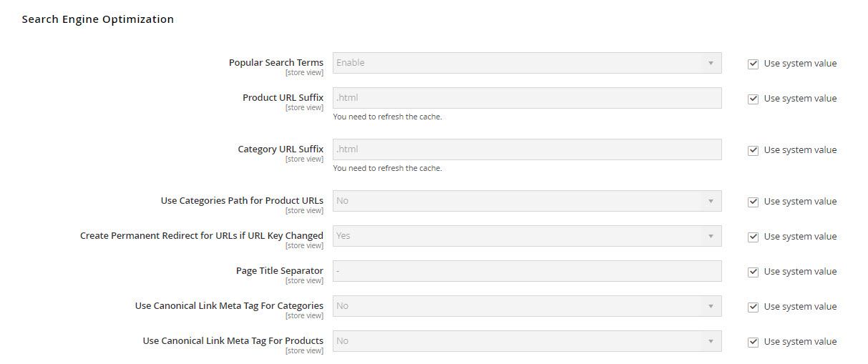Open Canonical Link Meta Tag For Products dropdown

point(527,341)
